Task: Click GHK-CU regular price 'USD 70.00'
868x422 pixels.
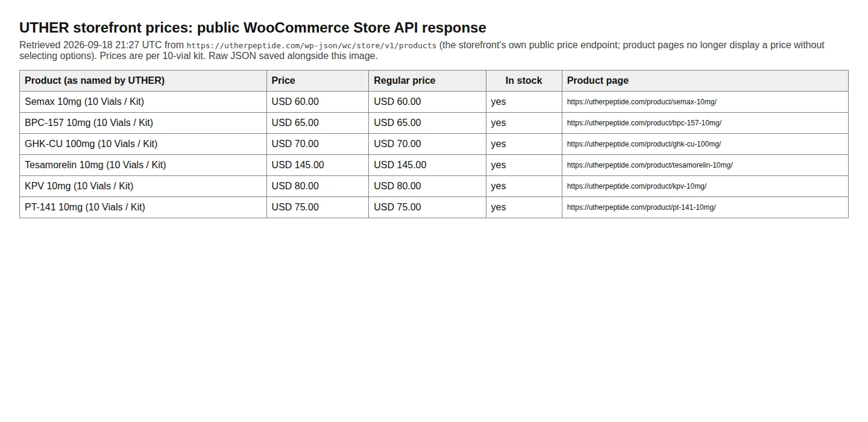Action: 397,143
